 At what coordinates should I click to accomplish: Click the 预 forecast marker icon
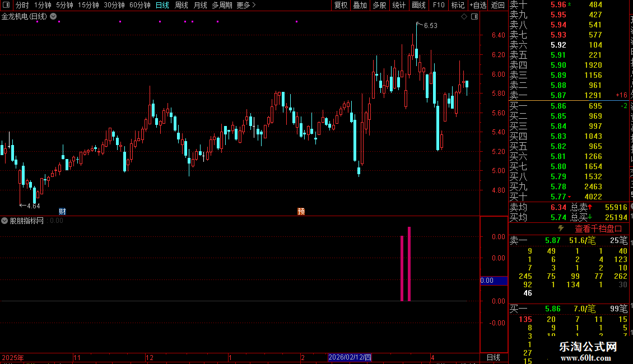tap(301, 211)
